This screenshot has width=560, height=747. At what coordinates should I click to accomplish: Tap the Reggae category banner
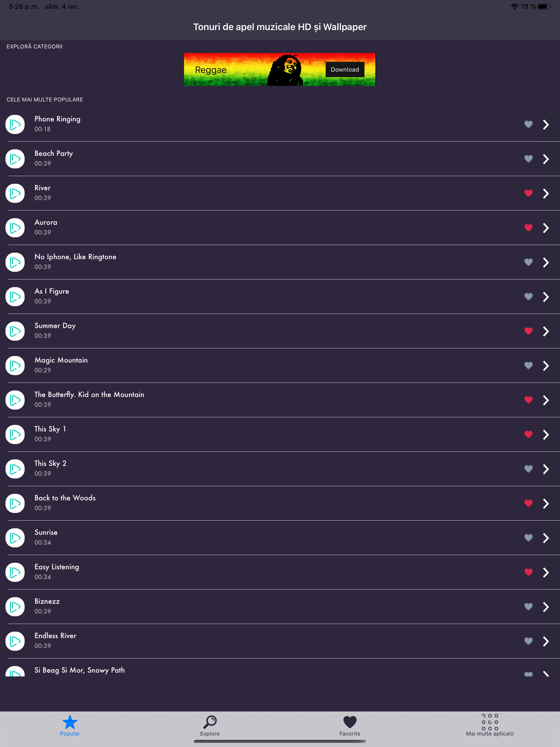click(280, 69)
